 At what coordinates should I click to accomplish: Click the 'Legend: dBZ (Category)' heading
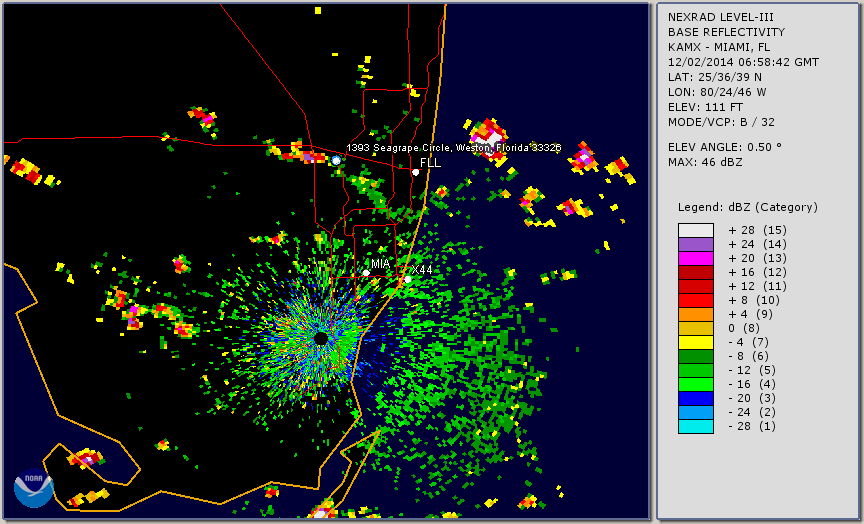tap(748, 208)
